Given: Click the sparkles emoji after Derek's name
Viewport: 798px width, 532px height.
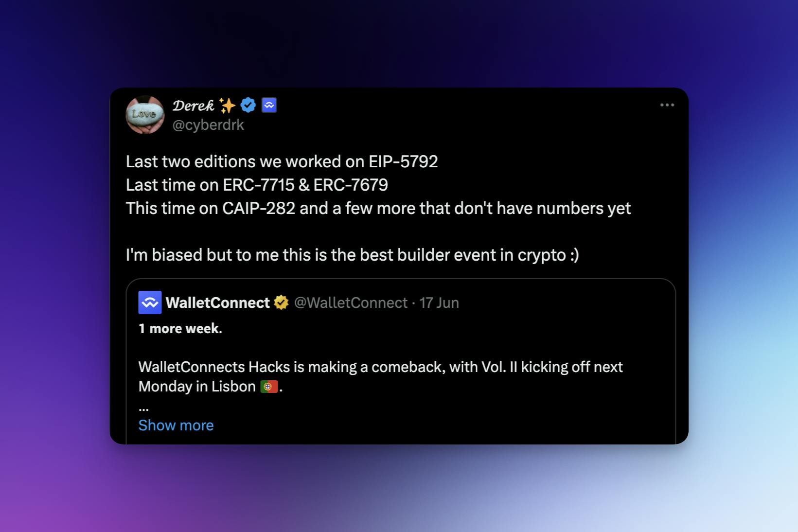Looking at the screenshot, I should [x=227, y=105].
